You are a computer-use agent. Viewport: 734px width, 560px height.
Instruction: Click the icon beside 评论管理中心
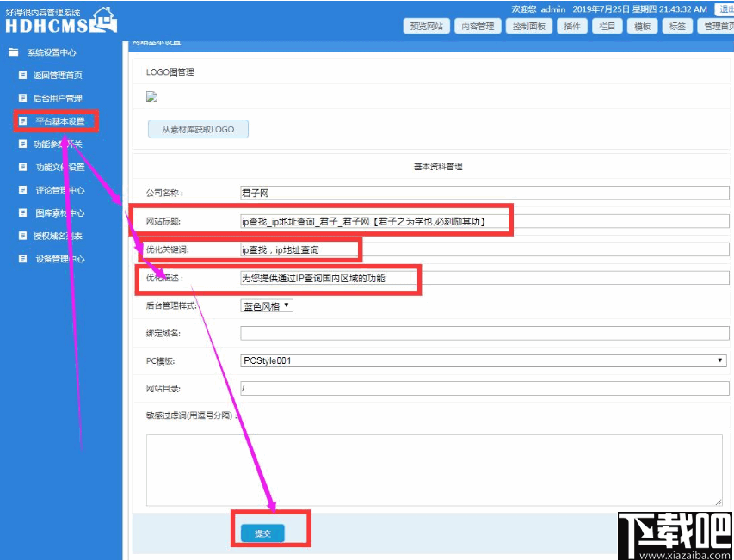point(22,189)
